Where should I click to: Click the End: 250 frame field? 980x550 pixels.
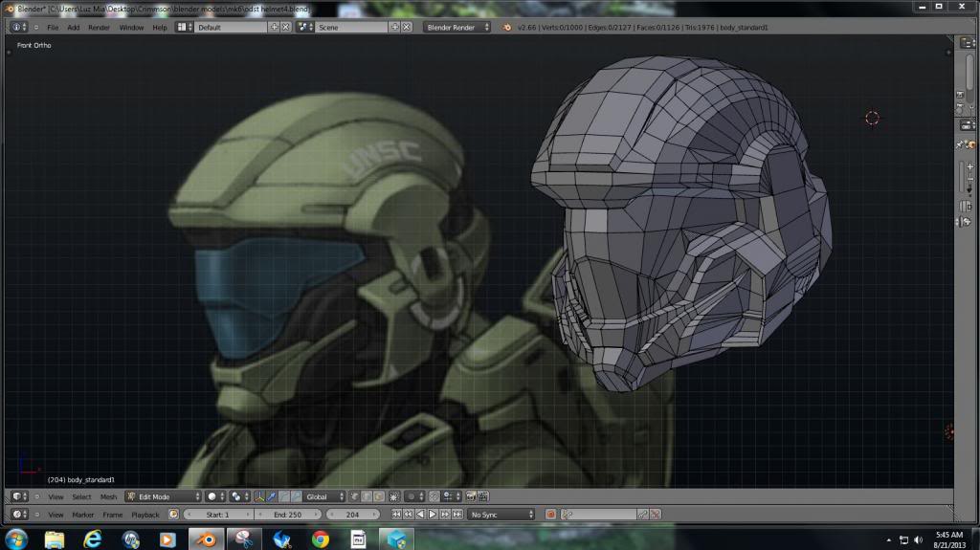(287, 515)
